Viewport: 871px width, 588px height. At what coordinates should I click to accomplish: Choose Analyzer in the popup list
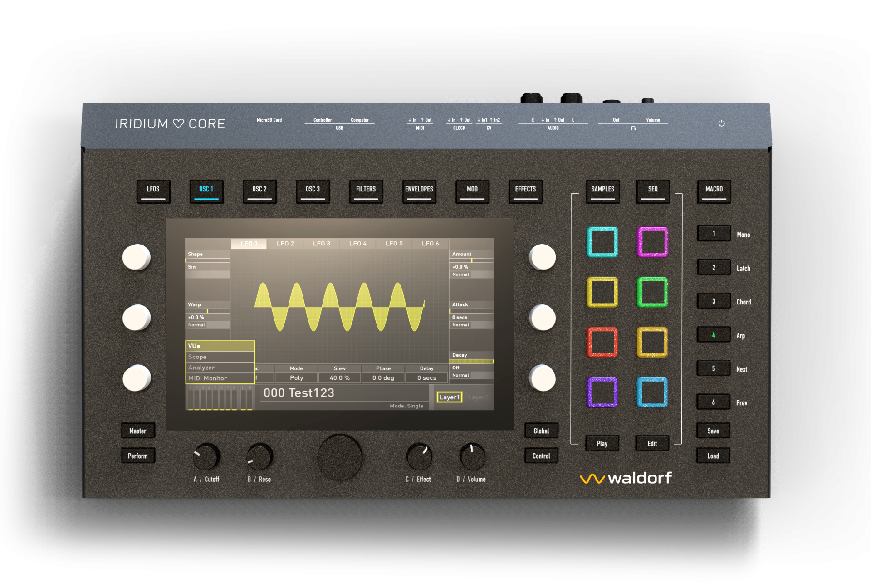(220, 367)
